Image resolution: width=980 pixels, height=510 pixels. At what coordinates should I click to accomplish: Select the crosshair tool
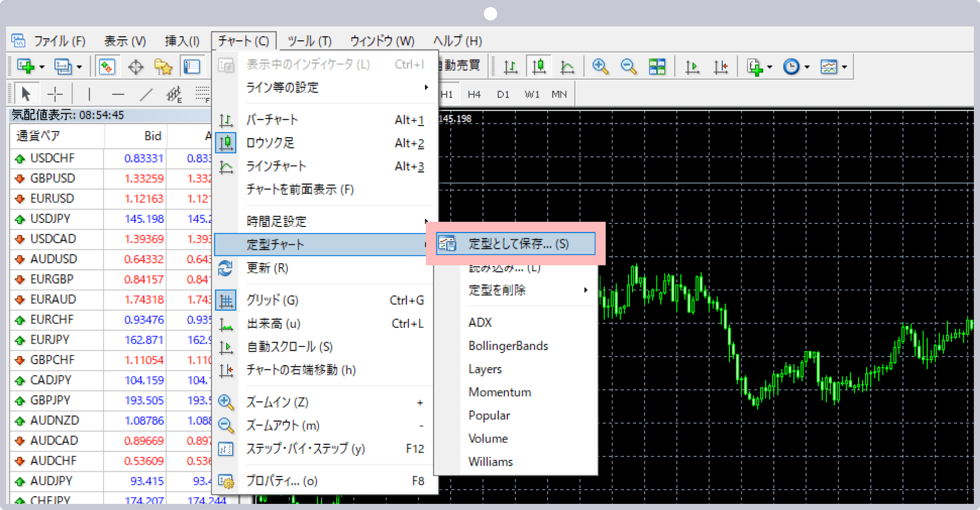coord(55,93)
